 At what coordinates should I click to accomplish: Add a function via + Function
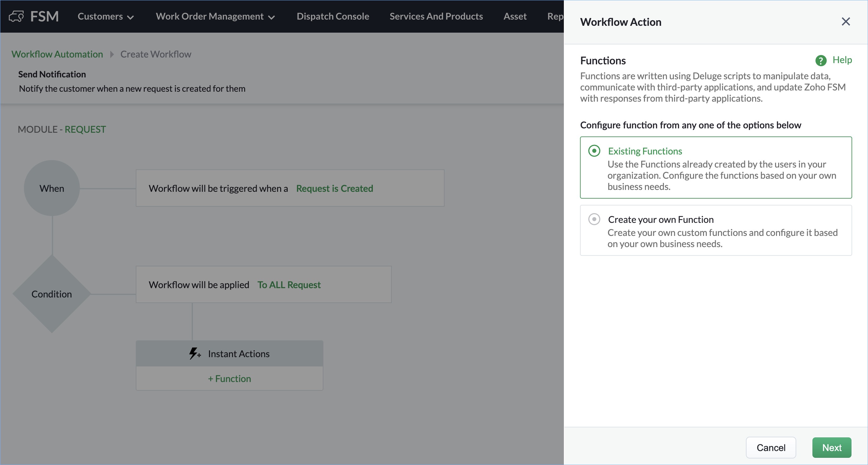(229, 379)
